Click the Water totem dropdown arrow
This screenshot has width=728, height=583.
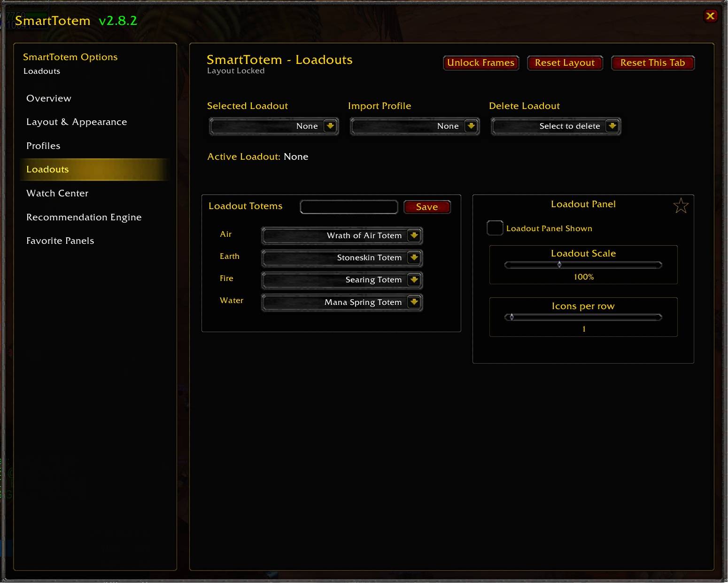[414, 302]
